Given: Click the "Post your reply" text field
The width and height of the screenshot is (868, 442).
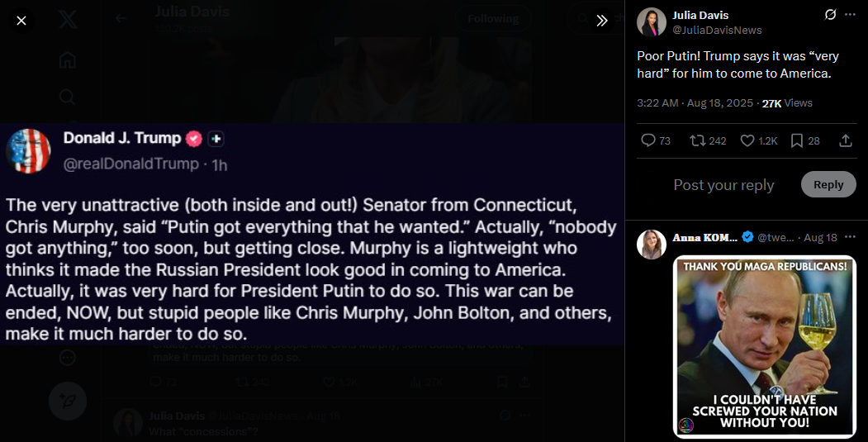Looking at the screenshot, I should pos(723,185).
